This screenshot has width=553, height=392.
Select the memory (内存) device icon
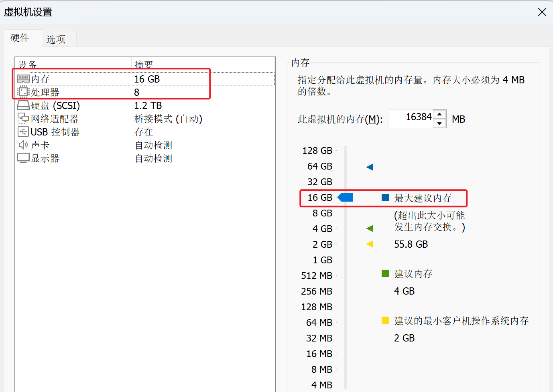pos(23,79)
